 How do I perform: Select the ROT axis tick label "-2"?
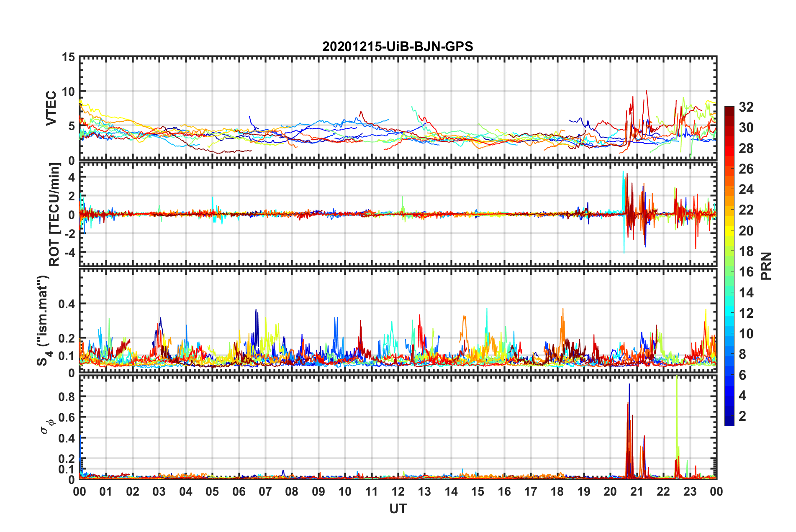click(70, 234)
